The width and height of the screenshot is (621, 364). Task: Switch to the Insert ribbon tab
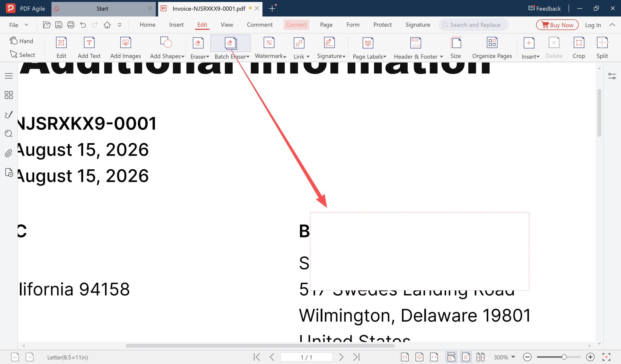click(176, 25)
